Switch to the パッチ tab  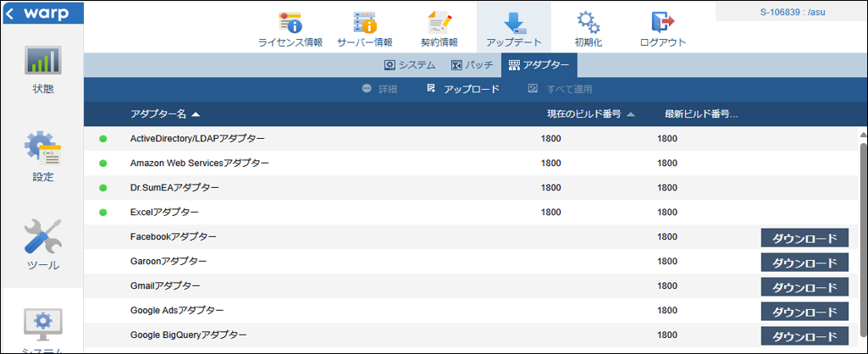pos(472,65)
